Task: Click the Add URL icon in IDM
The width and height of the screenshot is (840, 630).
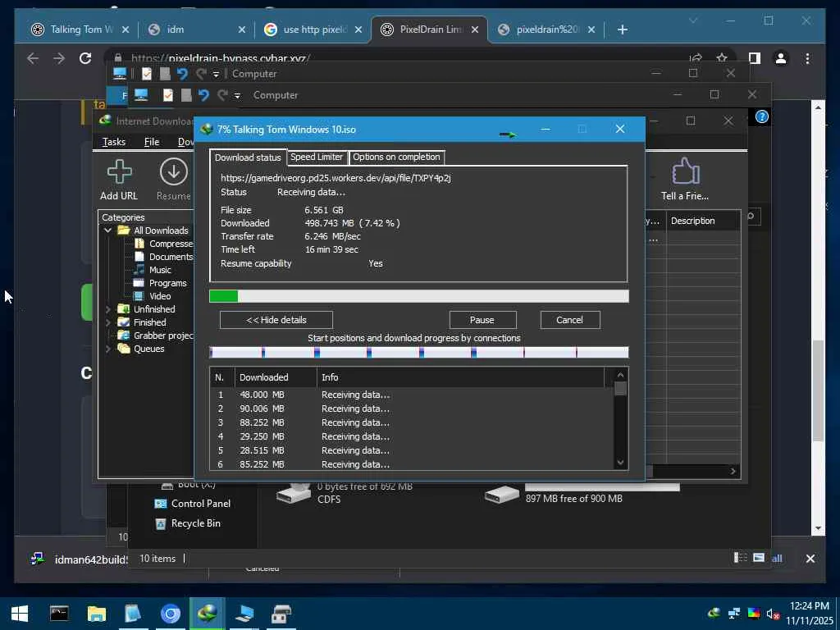Action: pos(119,172)
